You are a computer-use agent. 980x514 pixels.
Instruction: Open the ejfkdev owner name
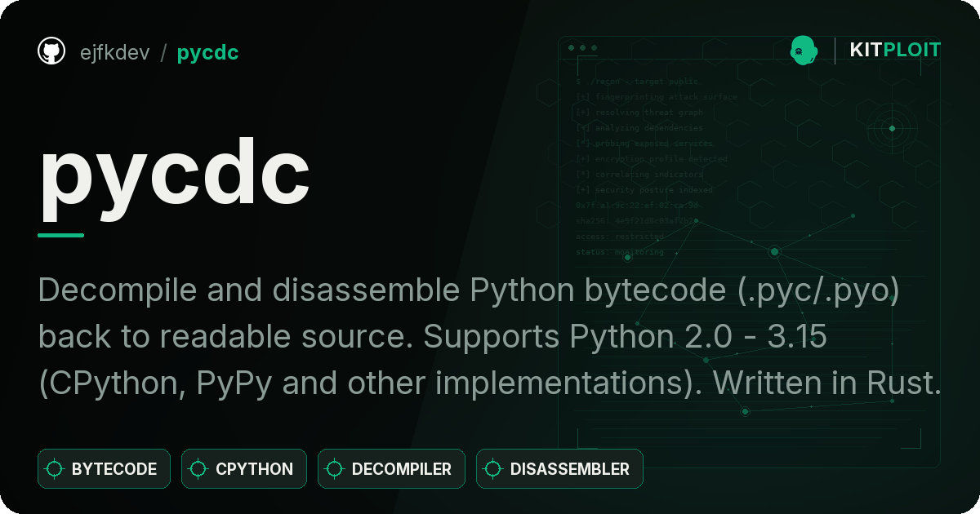coord(115,53)
